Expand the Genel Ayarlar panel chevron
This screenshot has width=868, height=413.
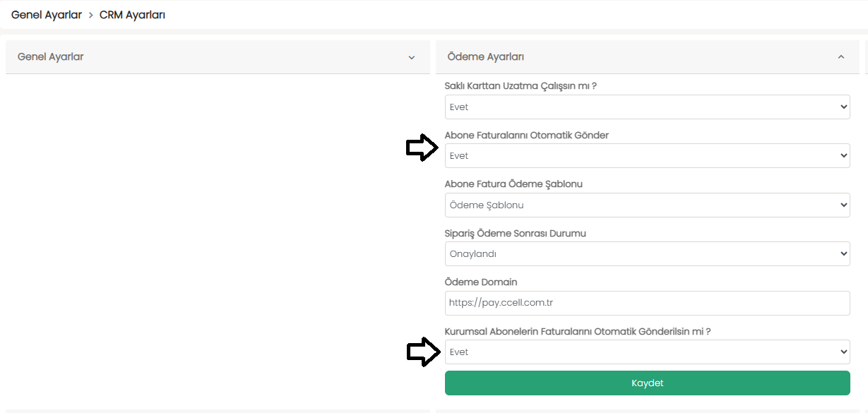(412, 57)
